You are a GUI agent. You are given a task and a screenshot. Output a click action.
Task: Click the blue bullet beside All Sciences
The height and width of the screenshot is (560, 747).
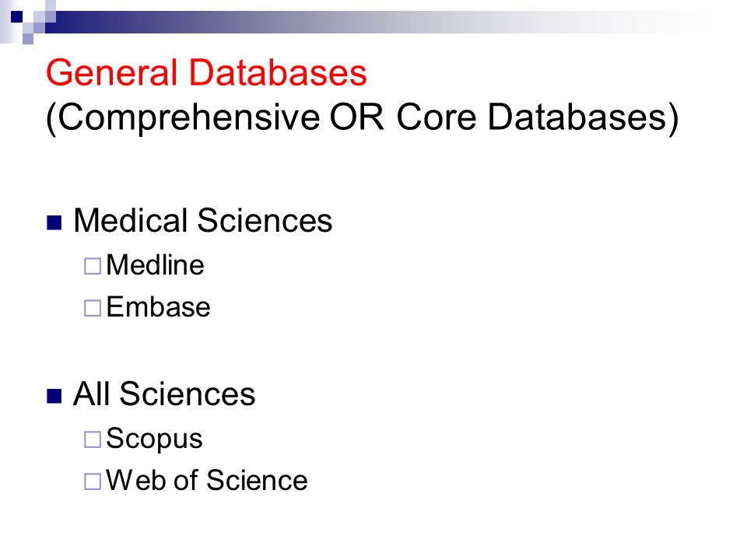click(54, 396)
